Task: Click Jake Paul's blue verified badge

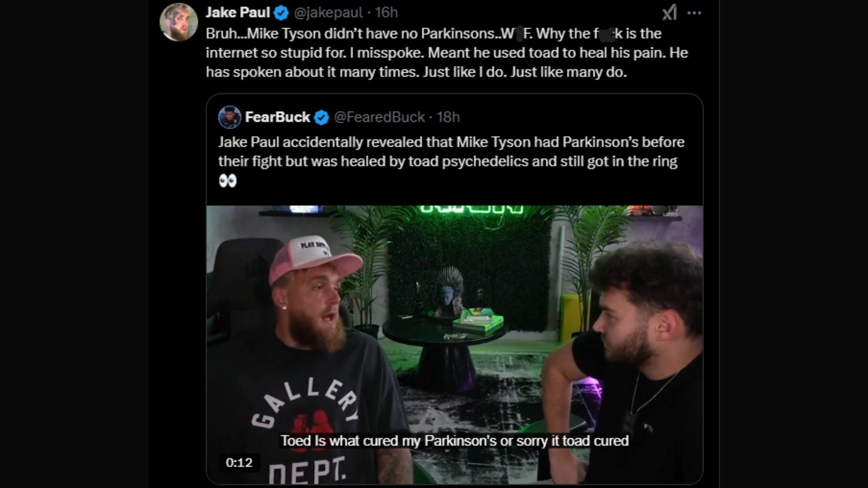Action: click(281, 13)
